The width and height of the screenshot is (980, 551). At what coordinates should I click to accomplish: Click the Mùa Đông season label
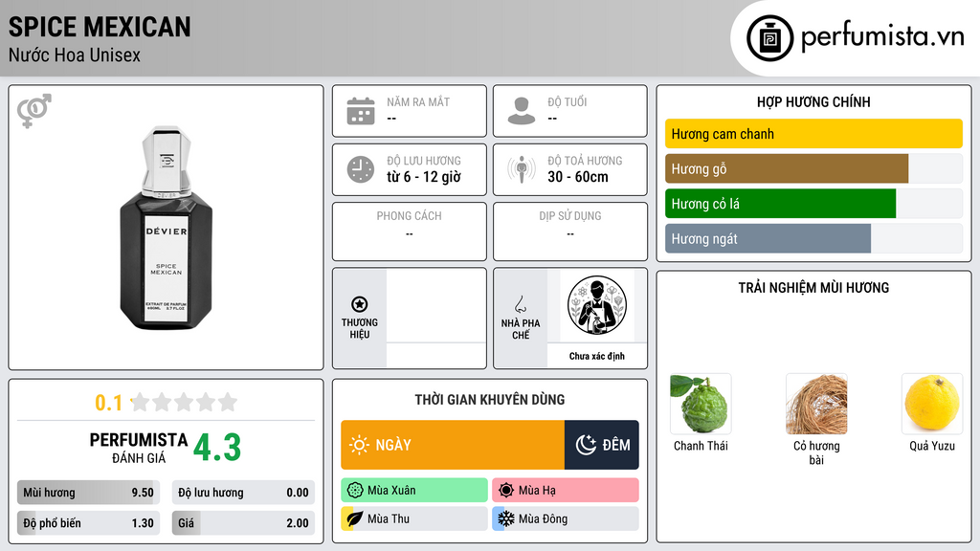544,518
